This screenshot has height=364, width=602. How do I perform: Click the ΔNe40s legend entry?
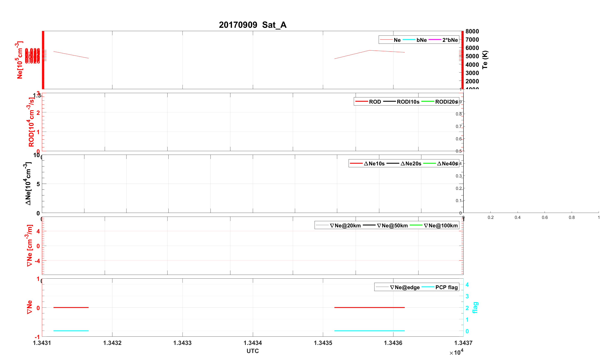tap(447, 163)
